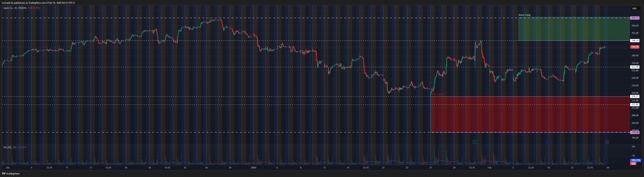Select the red Area Short rectangle

pos(530,114)
